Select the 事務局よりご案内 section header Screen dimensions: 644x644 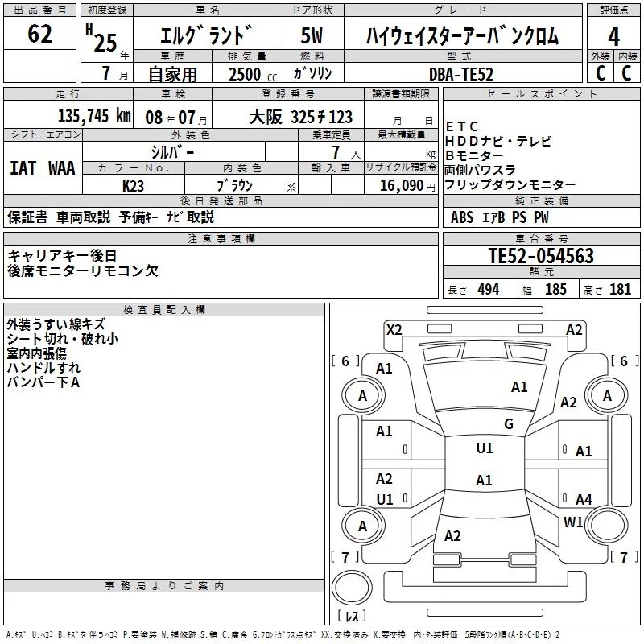164,586
